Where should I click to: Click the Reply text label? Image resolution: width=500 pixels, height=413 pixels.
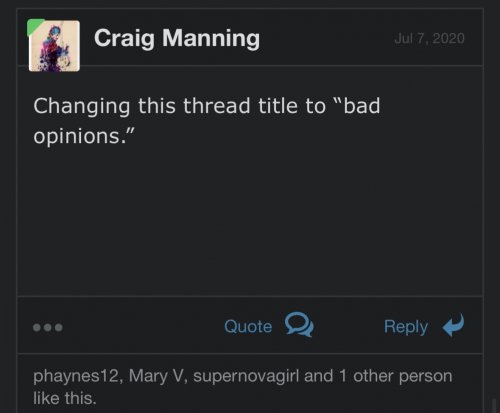[406, 327]
